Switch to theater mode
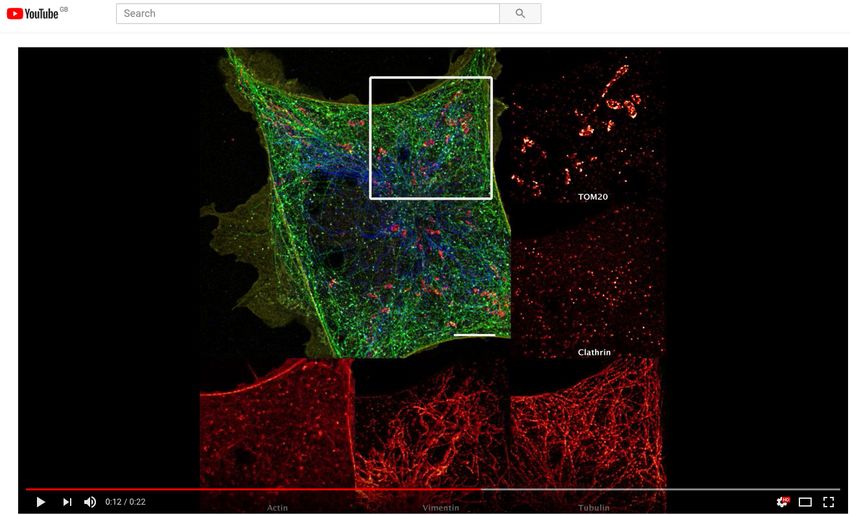 tap(805, 502)
